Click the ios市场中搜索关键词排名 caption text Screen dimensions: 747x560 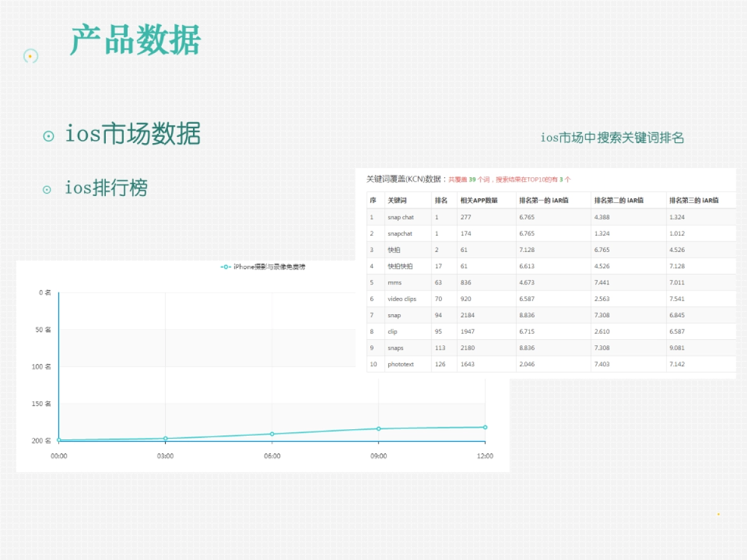(613, 138)
